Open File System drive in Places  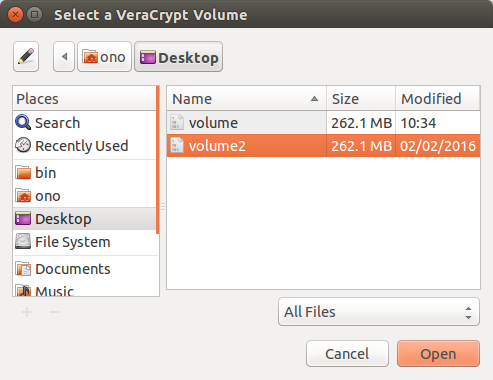[84, 242]
